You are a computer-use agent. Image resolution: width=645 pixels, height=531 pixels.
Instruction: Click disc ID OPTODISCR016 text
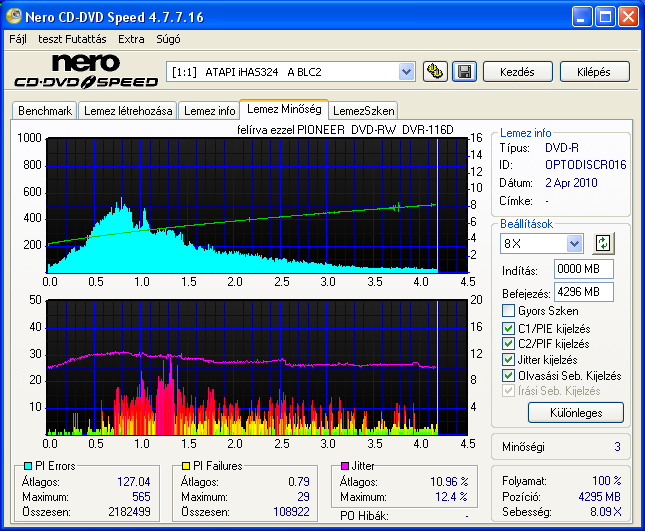coord(585,165)
